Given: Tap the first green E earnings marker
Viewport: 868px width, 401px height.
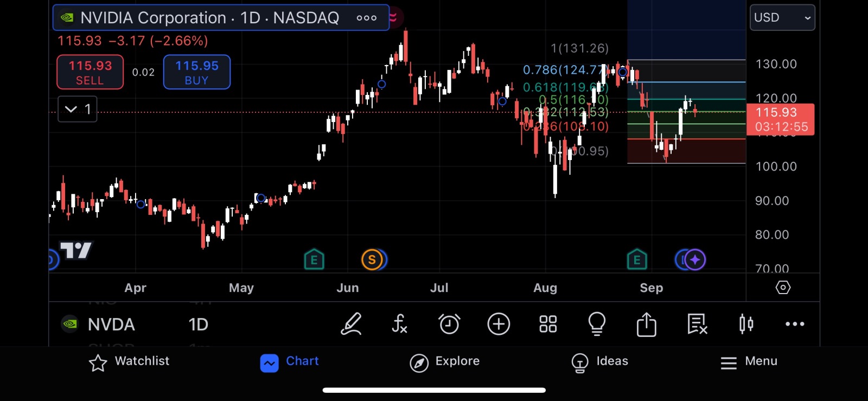Looking at the screenshot, I should tap(314, 259).
